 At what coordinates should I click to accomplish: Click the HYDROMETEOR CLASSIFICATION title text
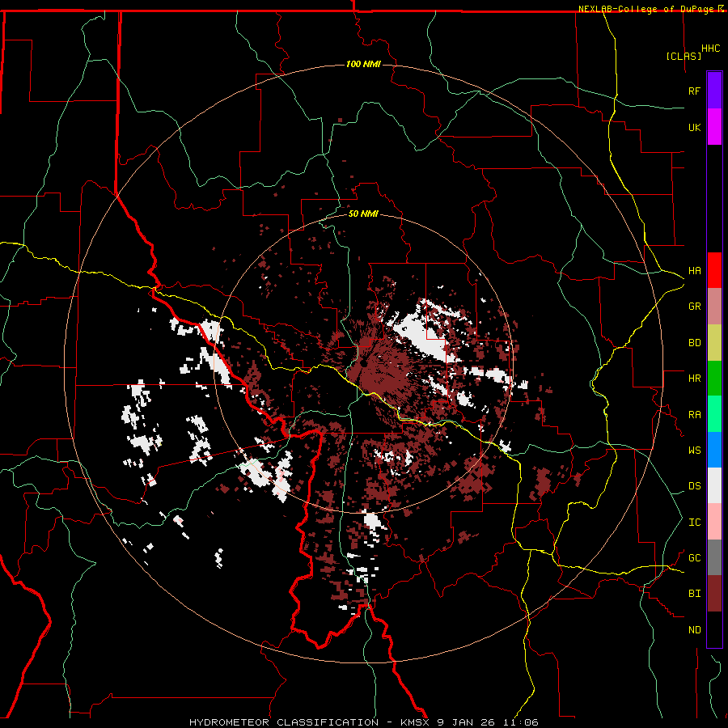[284, 722]
